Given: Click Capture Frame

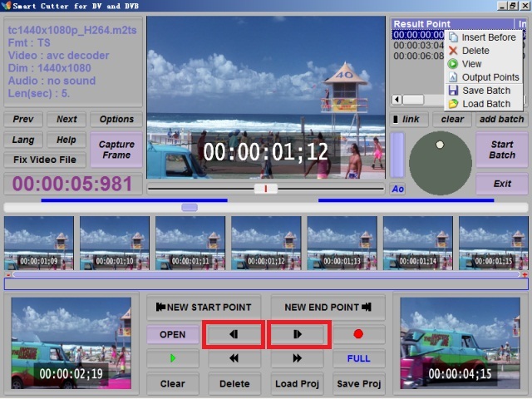Looking at the screenshot, I should click(116, 150).
